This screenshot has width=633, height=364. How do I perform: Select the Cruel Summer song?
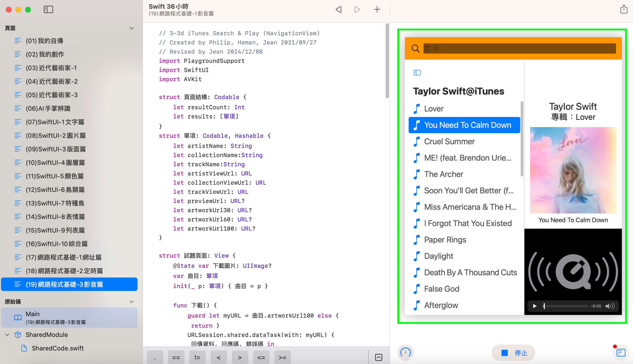449,141
